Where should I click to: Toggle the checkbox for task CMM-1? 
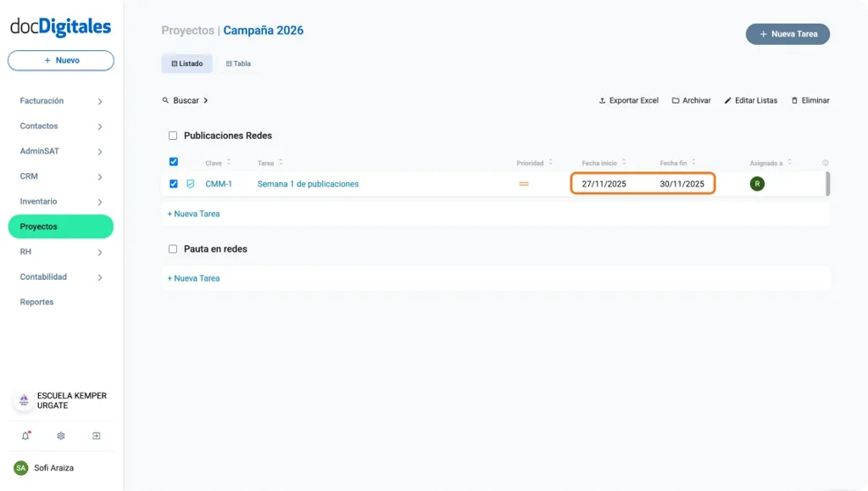(173, 183)
